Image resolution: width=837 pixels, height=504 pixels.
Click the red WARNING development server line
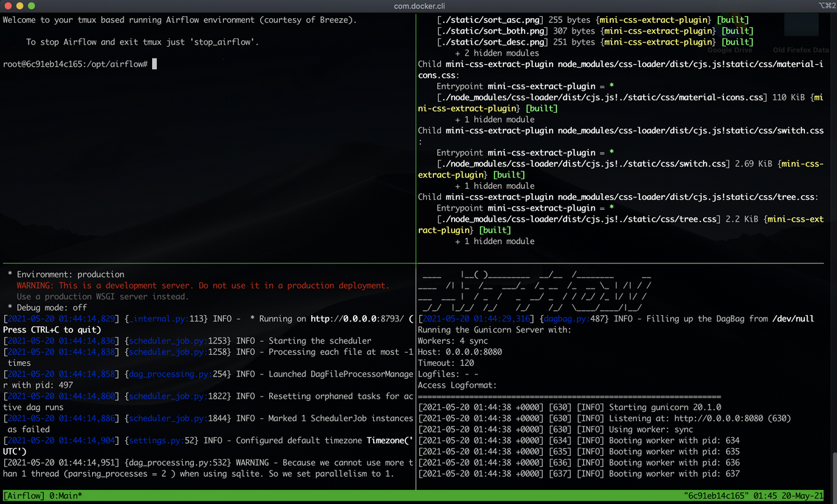coord(203,286)
